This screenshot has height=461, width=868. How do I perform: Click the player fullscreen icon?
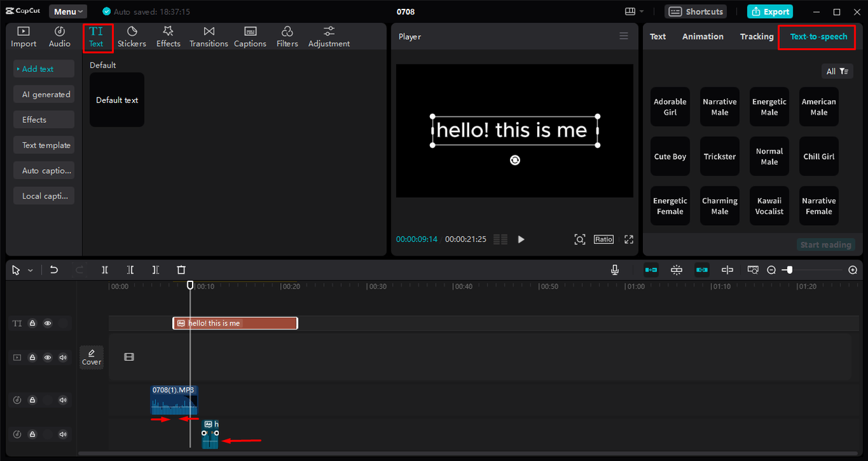click(629, 239)
